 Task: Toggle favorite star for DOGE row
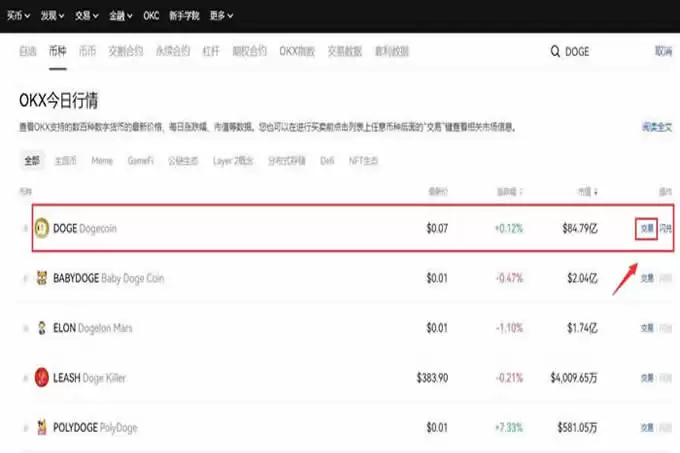click(x=24, y=229)
